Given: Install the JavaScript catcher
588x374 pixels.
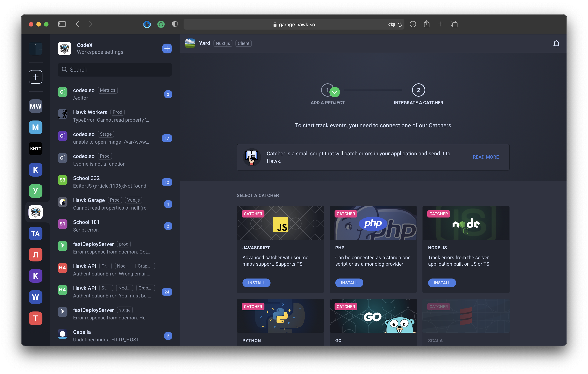Looking at the screenshot, I should pyautogui.click(x=256, y=283).
